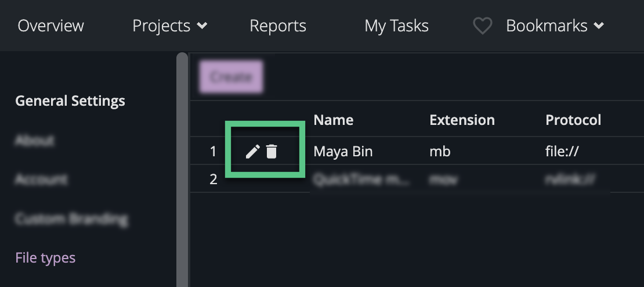The height and width of the screenshot is (287, 644).
Task: Click the pencil edit icon for Maya Bin
Action: 252,152
